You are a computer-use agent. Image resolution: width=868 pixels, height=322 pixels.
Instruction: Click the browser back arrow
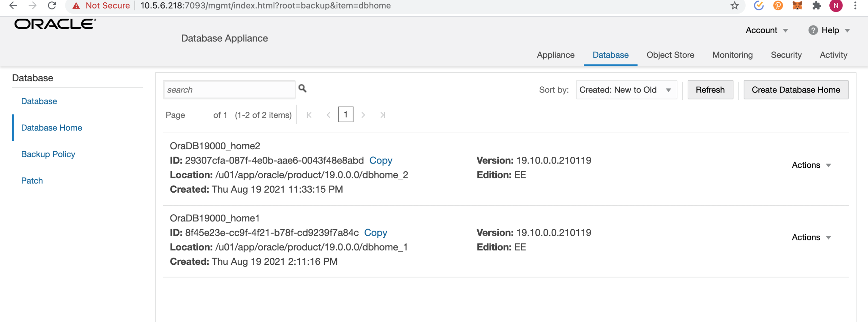[x=13, y=5]
